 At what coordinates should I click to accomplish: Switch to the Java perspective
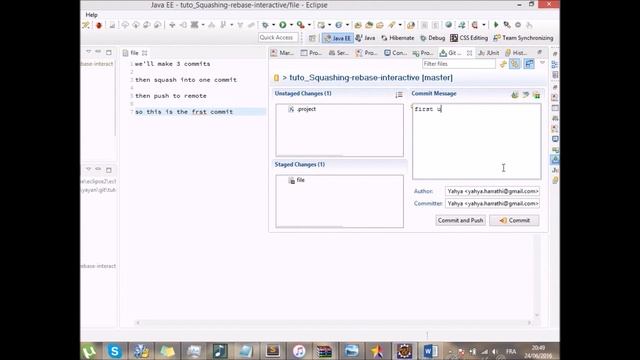pos(365,38)
